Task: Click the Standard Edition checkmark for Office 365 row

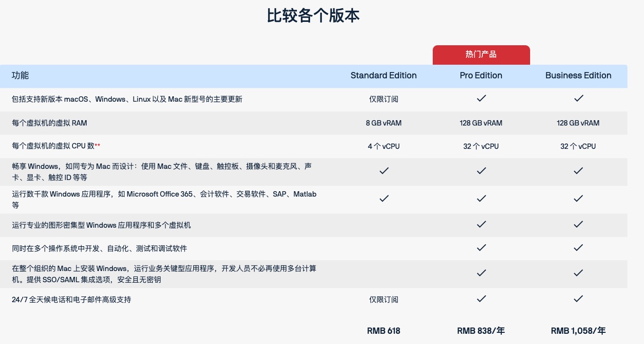Action: (x=384, y=199)
